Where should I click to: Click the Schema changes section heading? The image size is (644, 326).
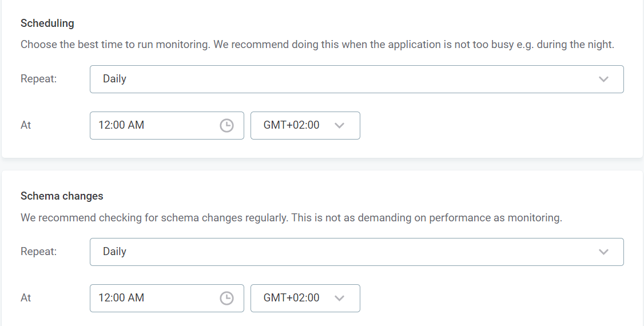(x=62, y=196)
